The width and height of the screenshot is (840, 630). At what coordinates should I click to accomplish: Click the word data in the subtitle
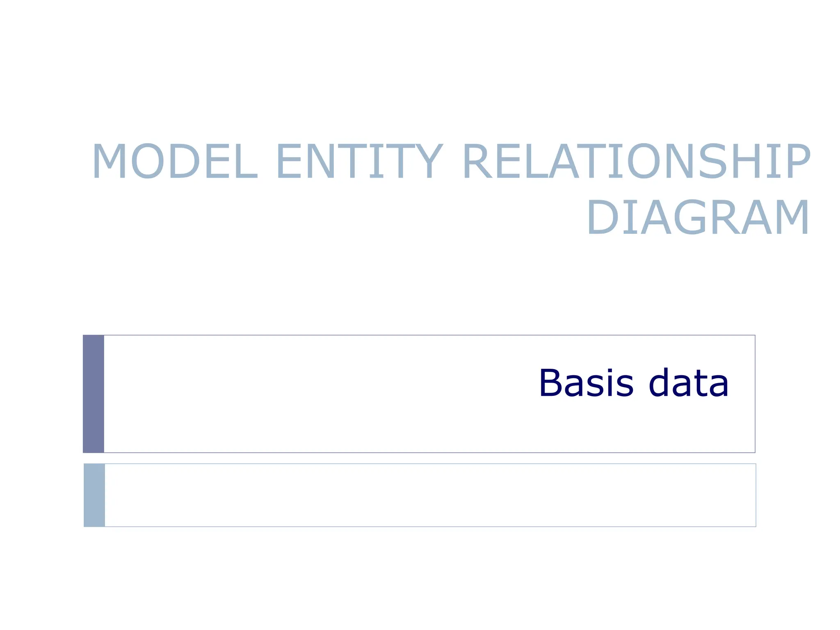pos(689,383)
